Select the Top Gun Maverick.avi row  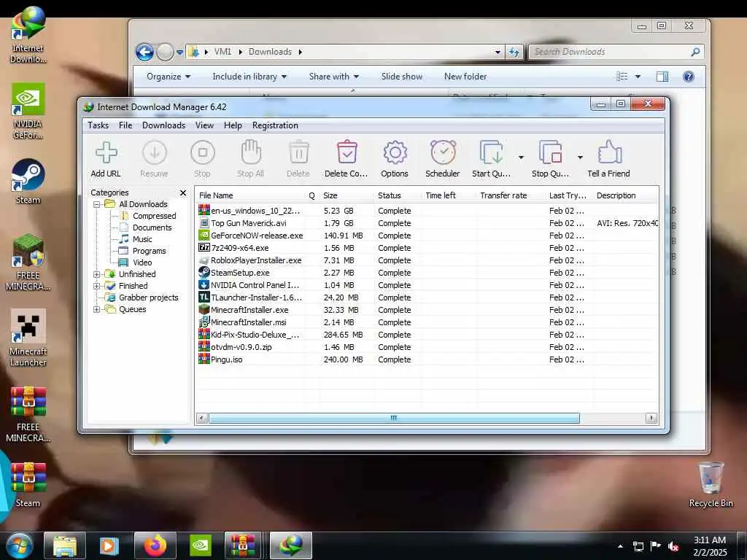click(x=427, y=223)
